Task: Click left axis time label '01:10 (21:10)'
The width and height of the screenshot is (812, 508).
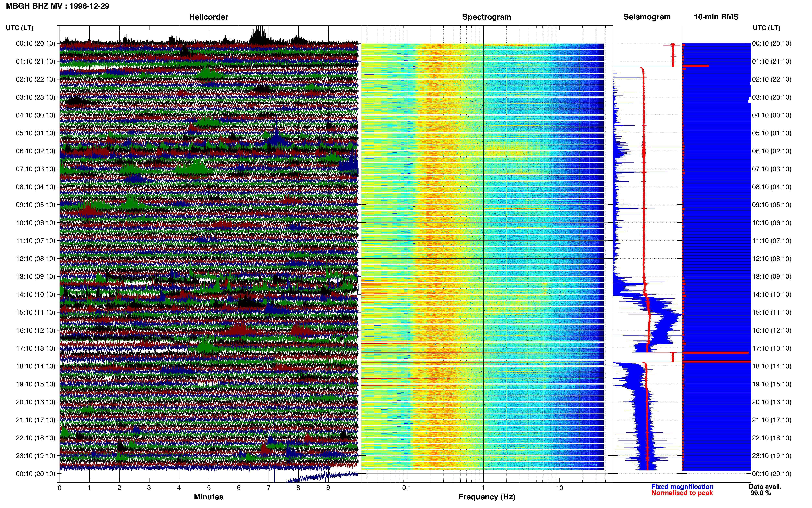Action: click(x=36, y=61)
